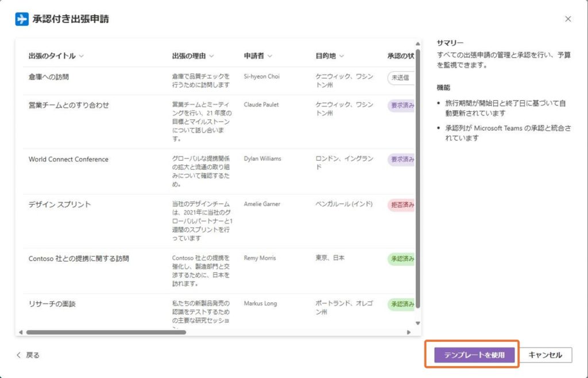
Task: Click destination ベンガルール (インド)
Action: point(344,204)
